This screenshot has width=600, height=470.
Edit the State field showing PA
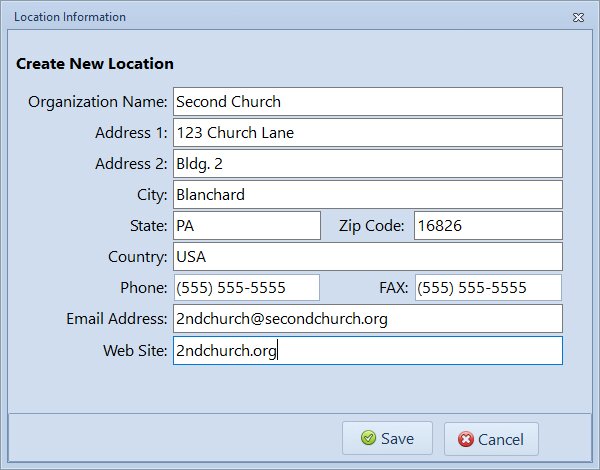coord(247,225)
